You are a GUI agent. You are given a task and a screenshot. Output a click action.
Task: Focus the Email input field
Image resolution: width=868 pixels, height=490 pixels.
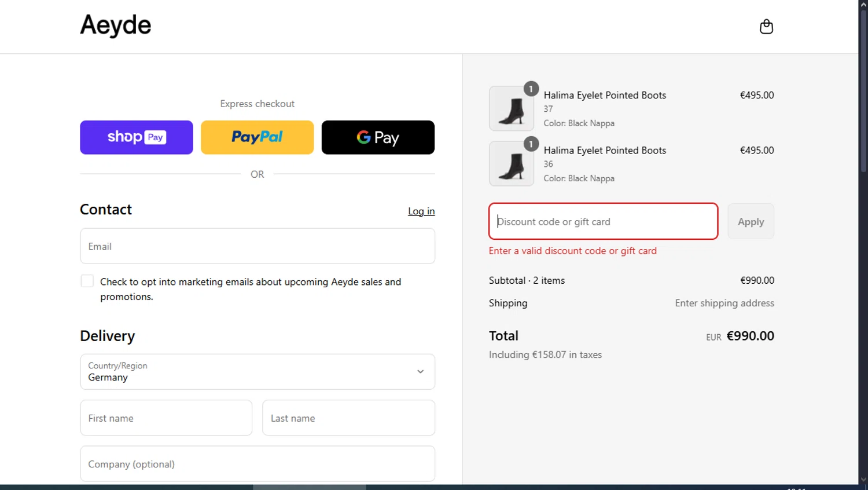pyautogui.click(x=258, y=246)
